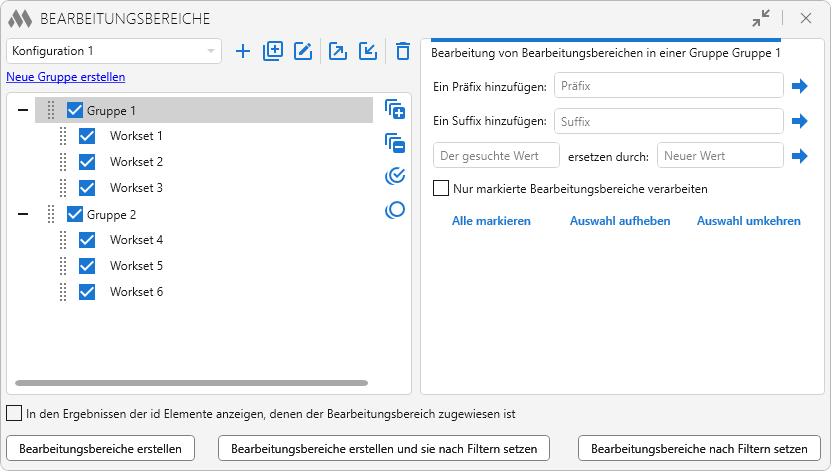The width and height of the screenshot is (831, 471).
Task: Click the plus icon to add configuration
Action: click(242, 51)
